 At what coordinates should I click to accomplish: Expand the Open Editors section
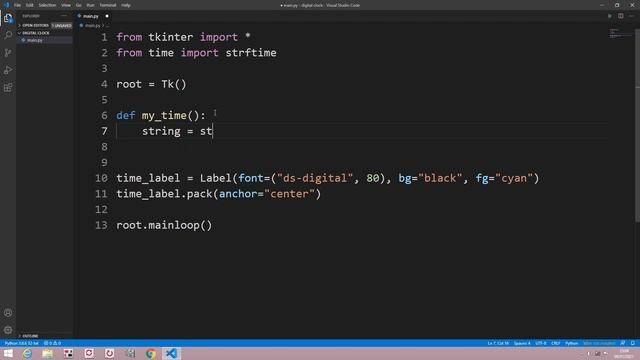(35, 25)
